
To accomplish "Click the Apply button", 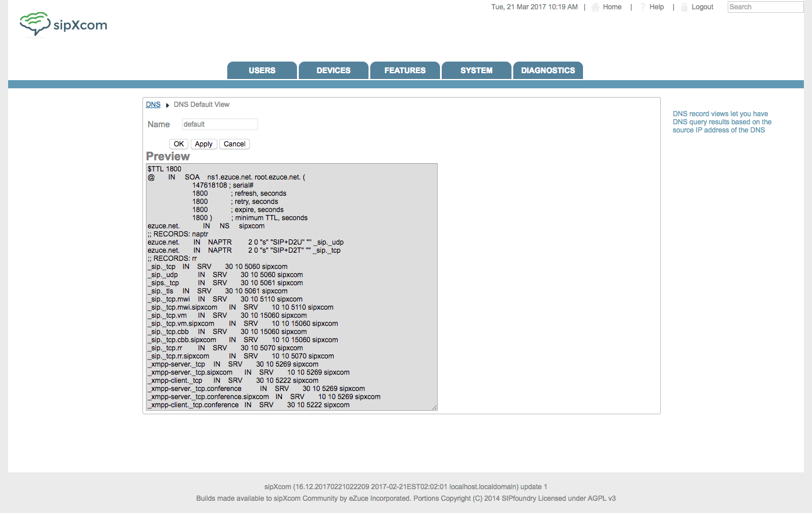I will point(203,144).
